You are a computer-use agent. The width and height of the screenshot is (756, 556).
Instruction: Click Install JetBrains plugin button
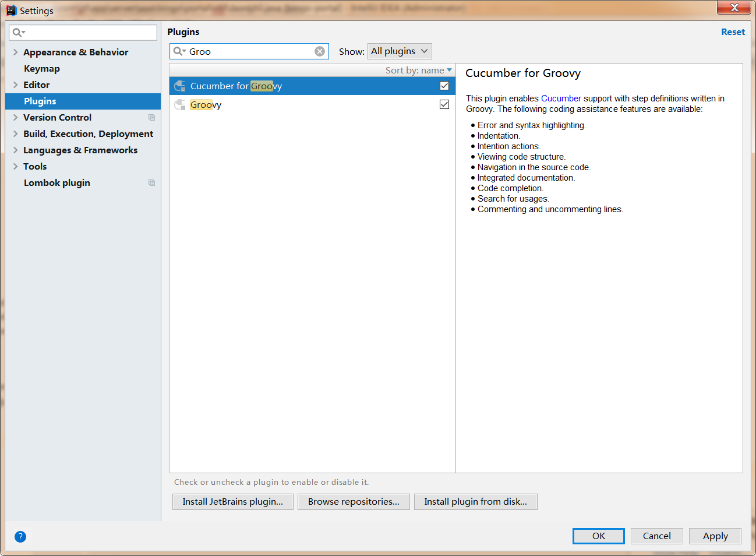[232, 502]
